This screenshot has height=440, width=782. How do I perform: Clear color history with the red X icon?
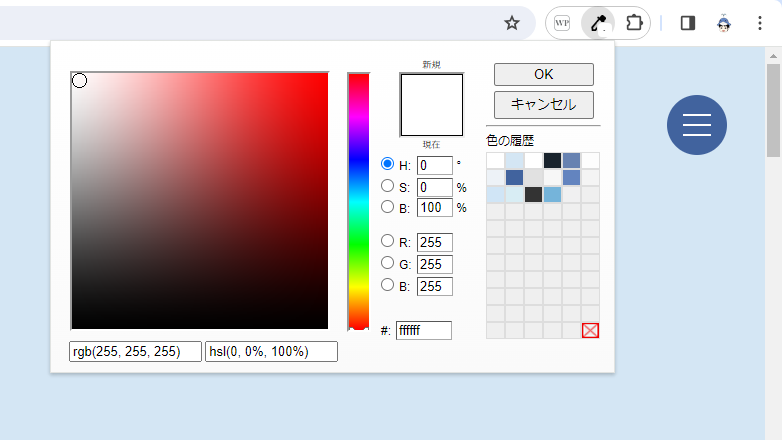coord(590,330)
